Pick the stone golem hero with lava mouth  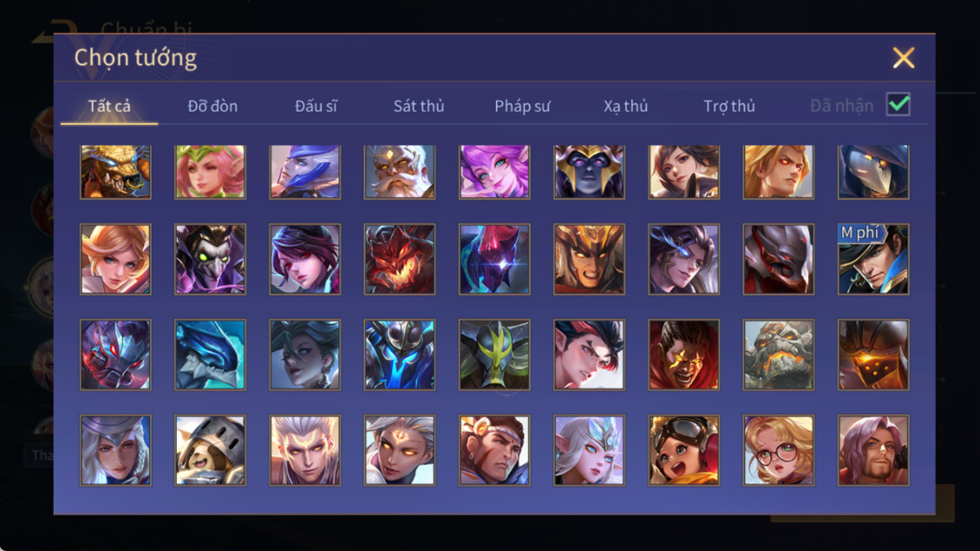click(x=778, y=355)
